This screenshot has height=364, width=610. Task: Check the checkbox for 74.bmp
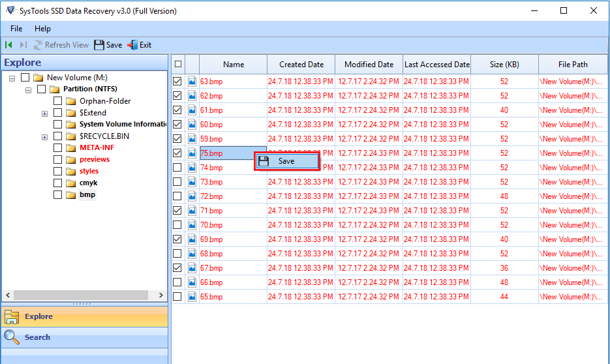click(177, 168)
